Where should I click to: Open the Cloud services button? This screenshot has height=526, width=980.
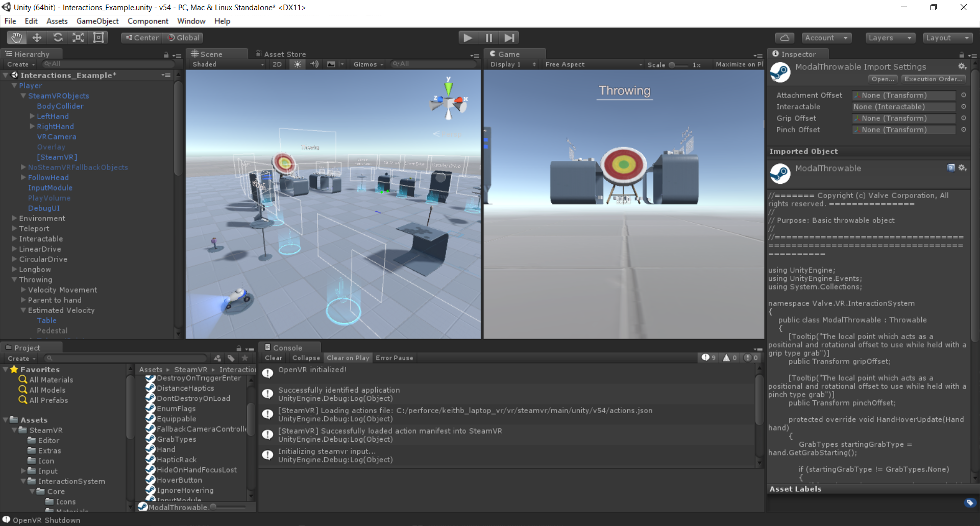pyautogui.click(x=785, y=38)
